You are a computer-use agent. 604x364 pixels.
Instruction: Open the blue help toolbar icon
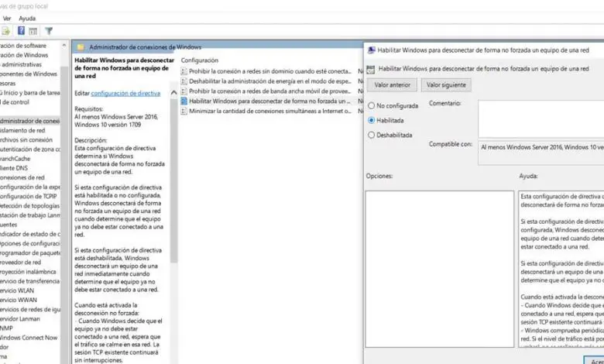coord(21,31)
